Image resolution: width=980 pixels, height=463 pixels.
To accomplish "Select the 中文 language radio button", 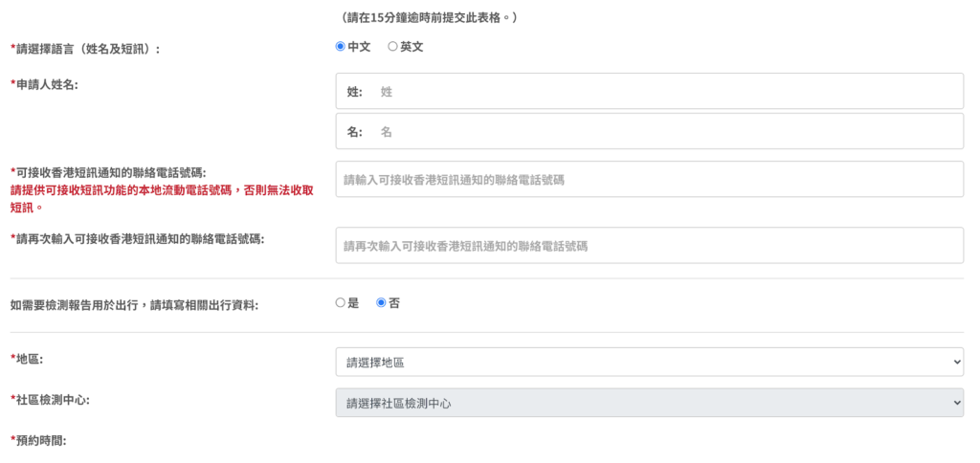I will 341,46.
